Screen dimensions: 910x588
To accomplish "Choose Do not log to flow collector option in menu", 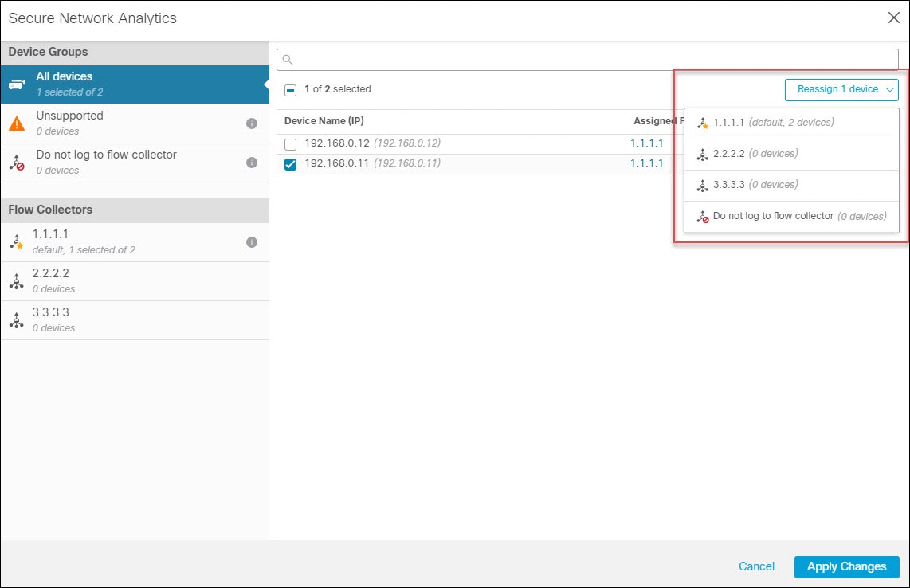I will point(791,217).
